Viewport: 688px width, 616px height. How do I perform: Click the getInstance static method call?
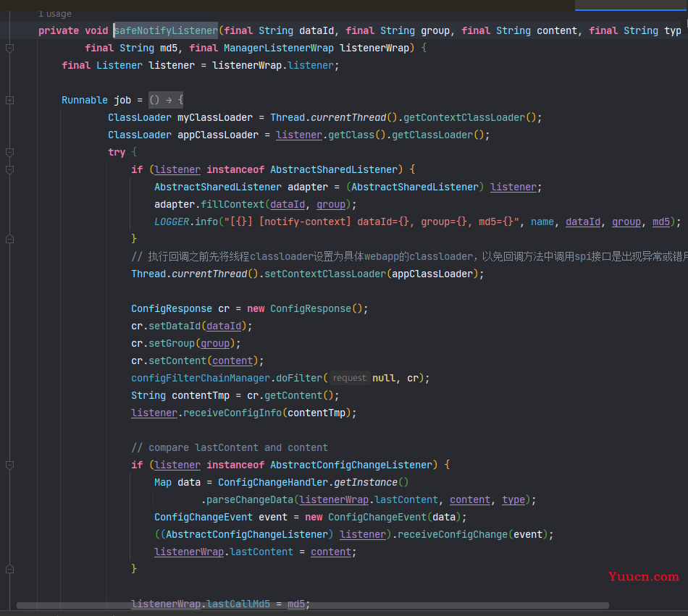[x=366, y=482]
